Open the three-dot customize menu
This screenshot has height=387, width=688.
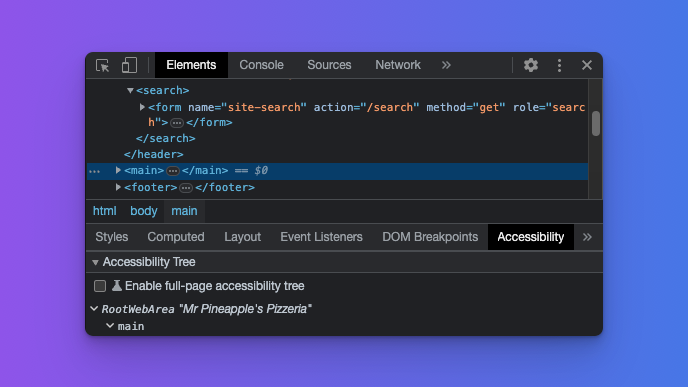click(559, 65)
